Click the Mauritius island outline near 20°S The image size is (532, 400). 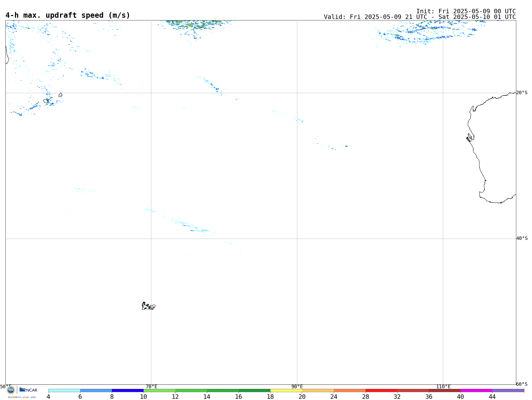coord(60,95)
